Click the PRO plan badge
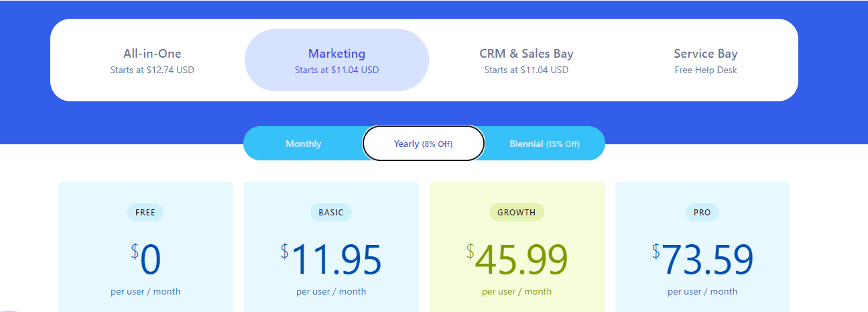868x312 pixels. [702, 213]
